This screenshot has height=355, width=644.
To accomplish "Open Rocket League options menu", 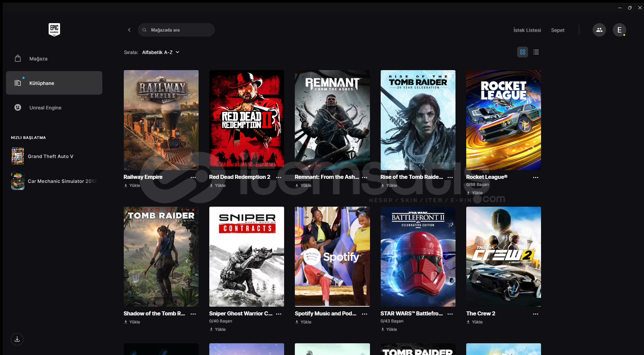I will click(x=536, y=177).
